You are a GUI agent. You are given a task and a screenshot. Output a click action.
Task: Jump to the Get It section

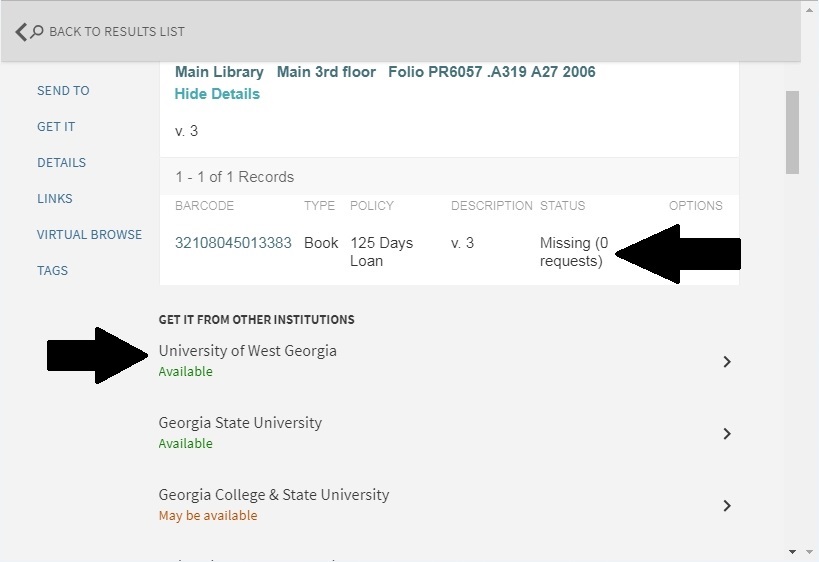click(x=56, y=127)
